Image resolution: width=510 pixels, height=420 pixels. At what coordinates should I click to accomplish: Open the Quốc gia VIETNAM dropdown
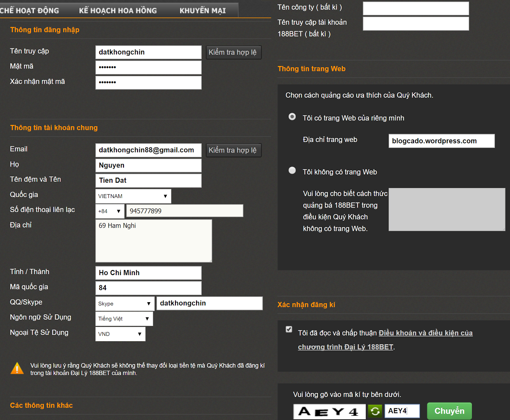point(133,196)
